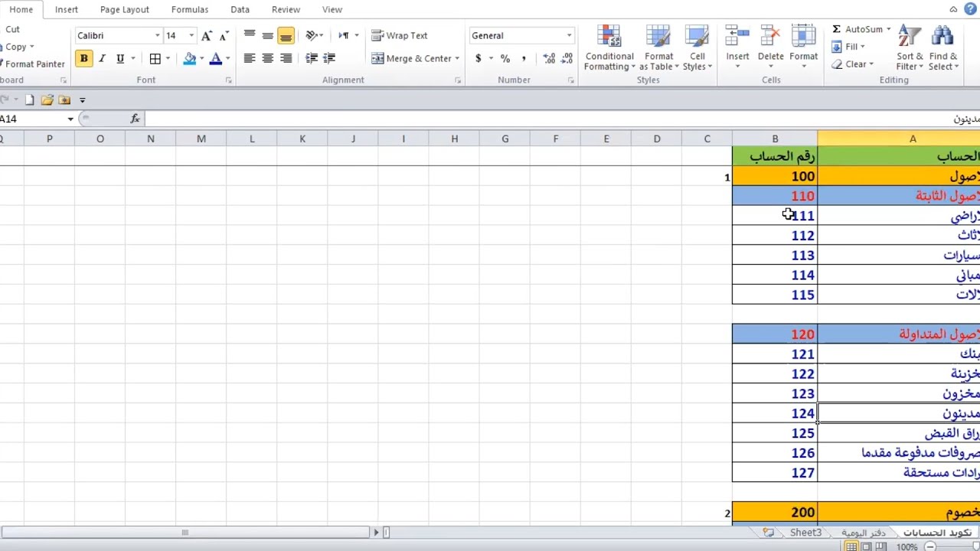The height and width of the screenshot is (551, 980).
Task: Toggle Italic formatting
Action: pyautogui.click(x=103, y=59)
